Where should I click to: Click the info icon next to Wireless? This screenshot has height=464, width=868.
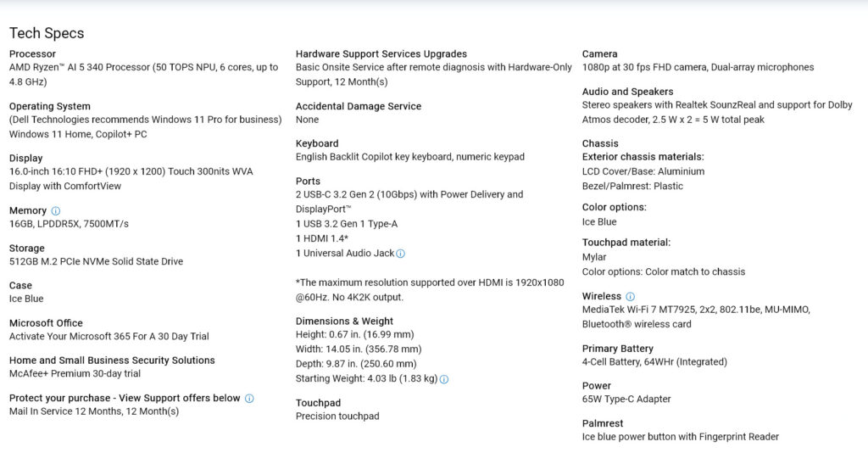(630, 297)
